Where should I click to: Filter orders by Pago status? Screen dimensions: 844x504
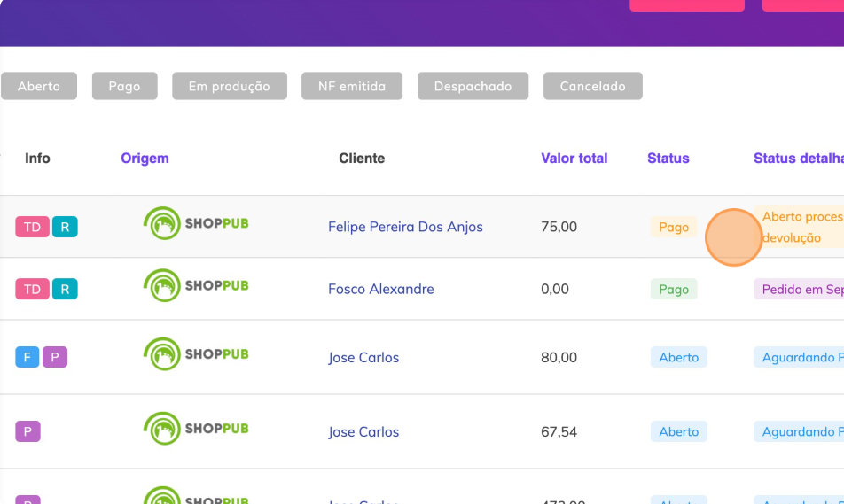pos(124,86)
